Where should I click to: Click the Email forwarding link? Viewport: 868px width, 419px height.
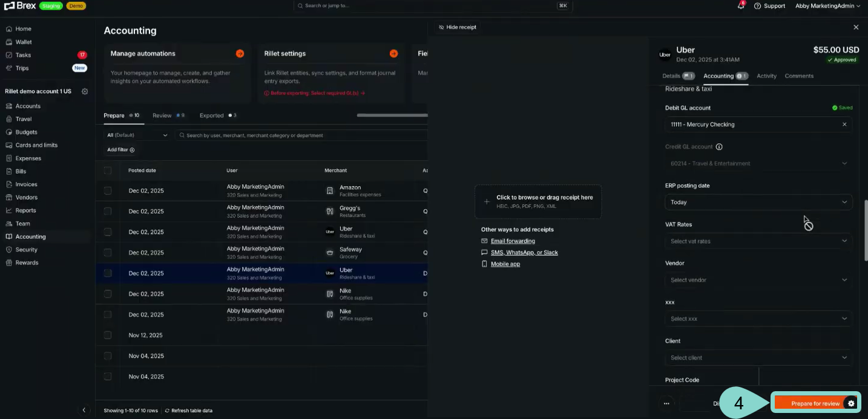513,241
